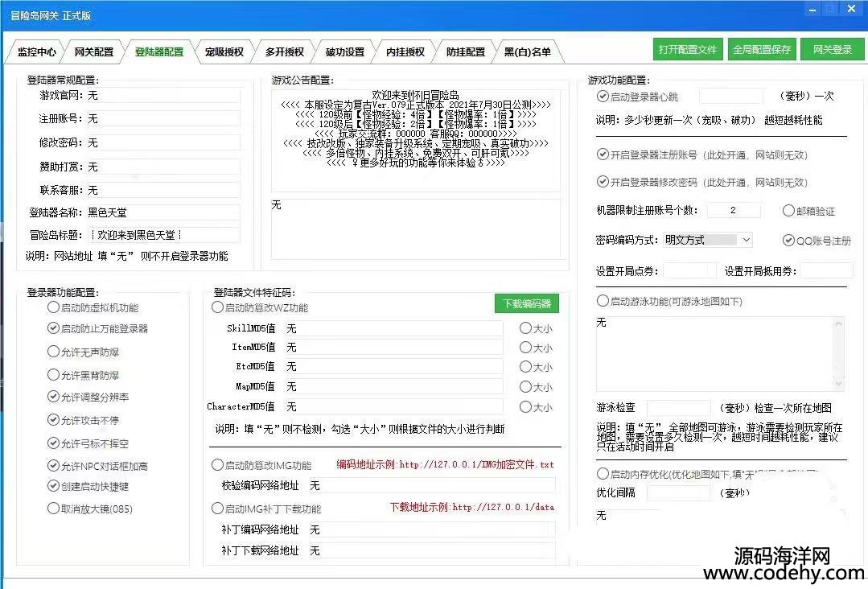
Task: Open the 网关配置 tab
Action: 93,52
